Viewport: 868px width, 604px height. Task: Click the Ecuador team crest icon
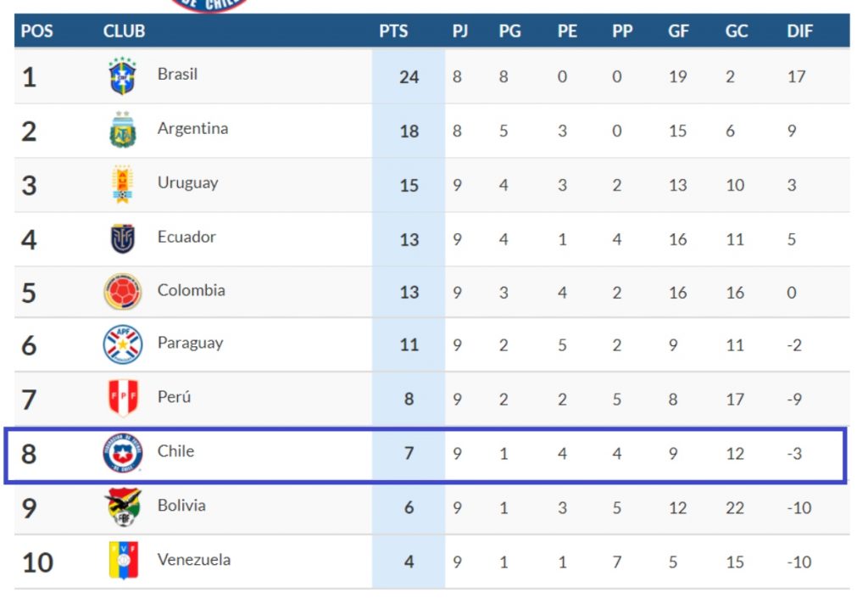122,238
